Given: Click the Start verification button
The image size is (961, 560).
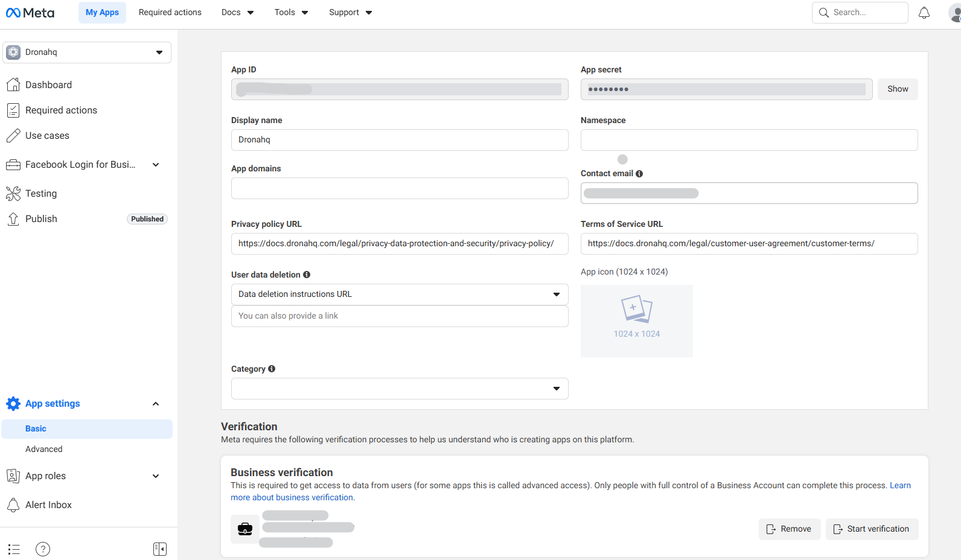Looking at the screenshot, I should (871, 529).
